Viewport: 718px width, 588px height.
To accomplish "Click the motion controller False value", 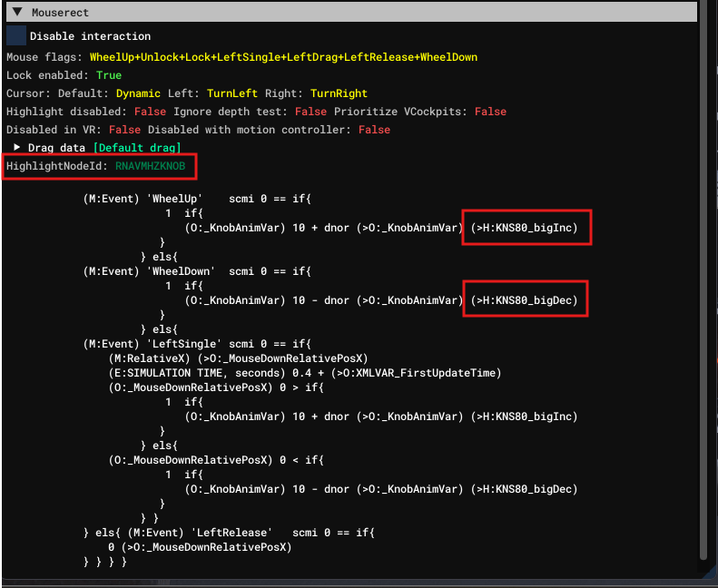I will [x=374, y=130].
